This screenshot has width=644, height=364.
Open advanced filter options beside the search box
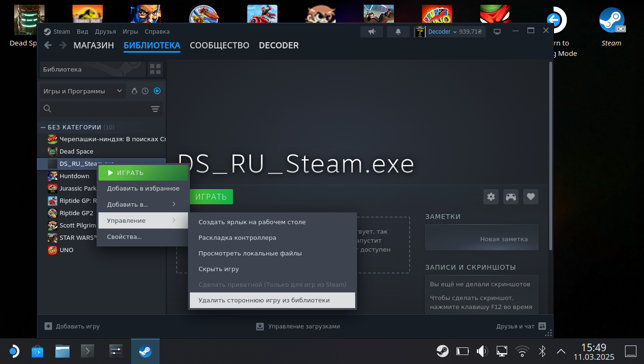coord(155,109)
